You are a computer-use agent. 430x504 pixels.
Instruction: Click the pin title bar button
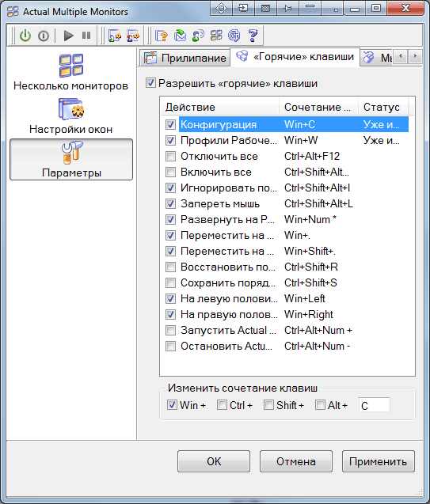pos(287,8)
